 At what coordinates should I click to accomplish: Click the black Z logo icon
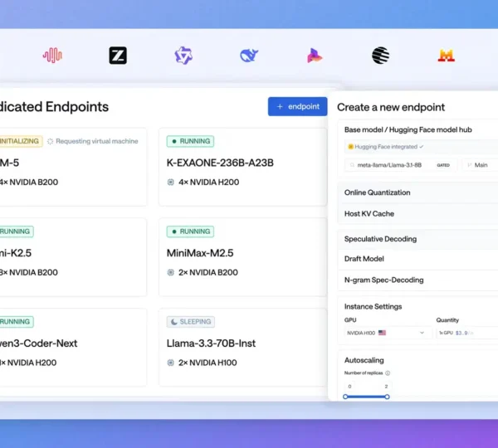[x=118, y=56]
